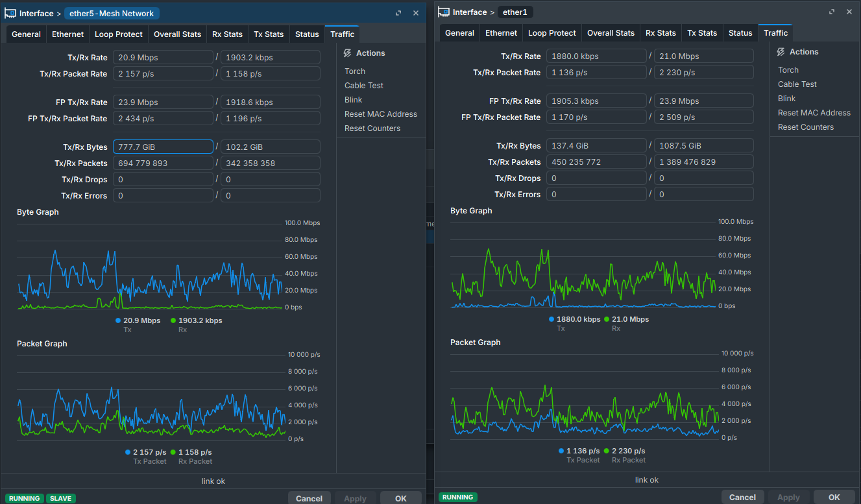861x504 pixels.
Task: Cancel the ether5 dialog
Action: tap(309, 498)
